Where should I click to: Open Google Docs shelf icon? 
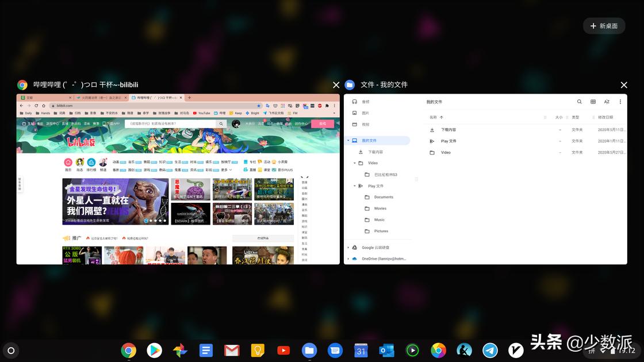206,351
